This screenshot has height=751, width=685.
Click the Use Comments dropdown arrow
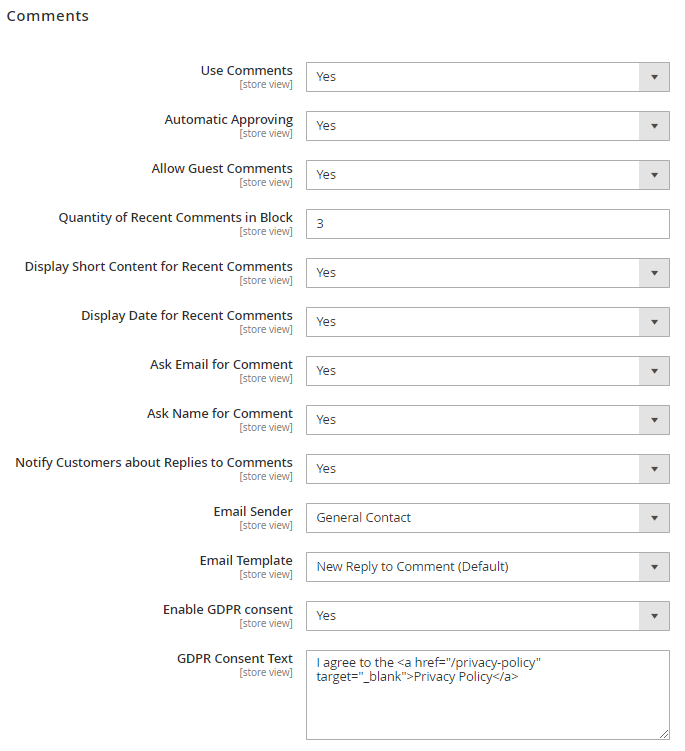tap(654, 77)
